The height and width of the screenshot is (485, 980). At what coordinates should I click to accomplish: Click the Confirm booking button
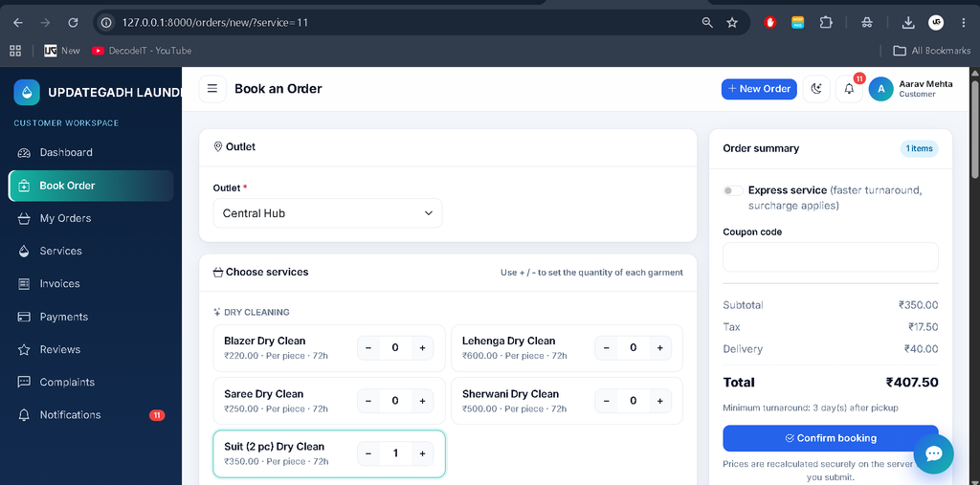pyautogui.click(x=831, y=438)
